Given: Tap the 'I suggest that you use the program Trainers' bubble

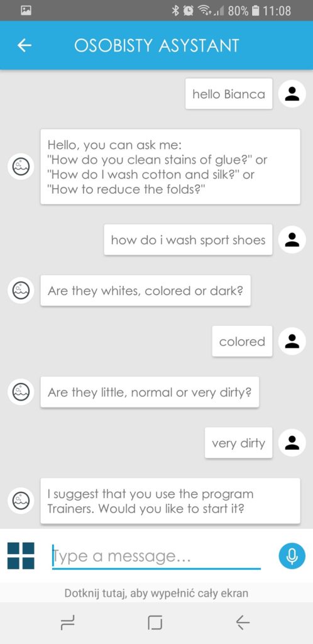Looking at the screenshot, I should point(170,501).
